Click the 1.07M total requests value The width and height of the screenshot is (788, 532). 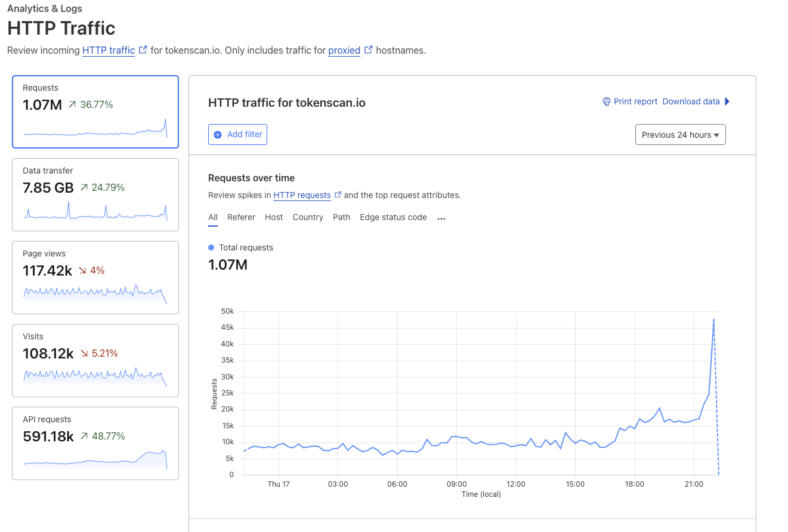coord(228,265)
